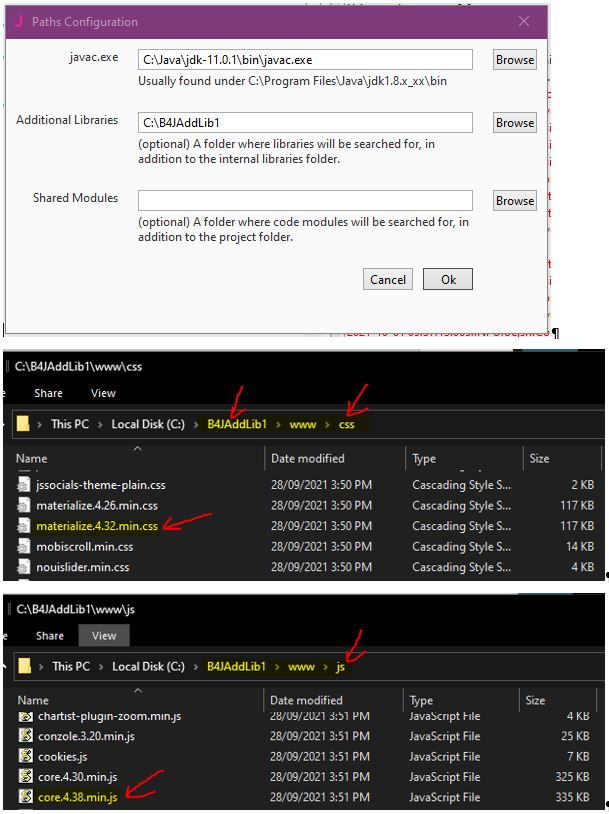609x814 pixels.
Task: Select the materialize.4.32.min.css file icon
Action: 24,526
